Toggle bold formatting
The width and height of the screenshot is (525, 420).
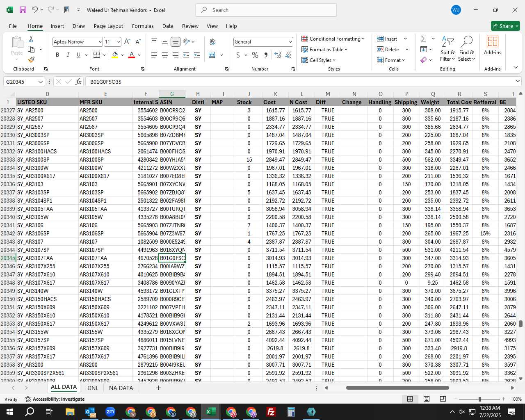[x=57, y=55]
